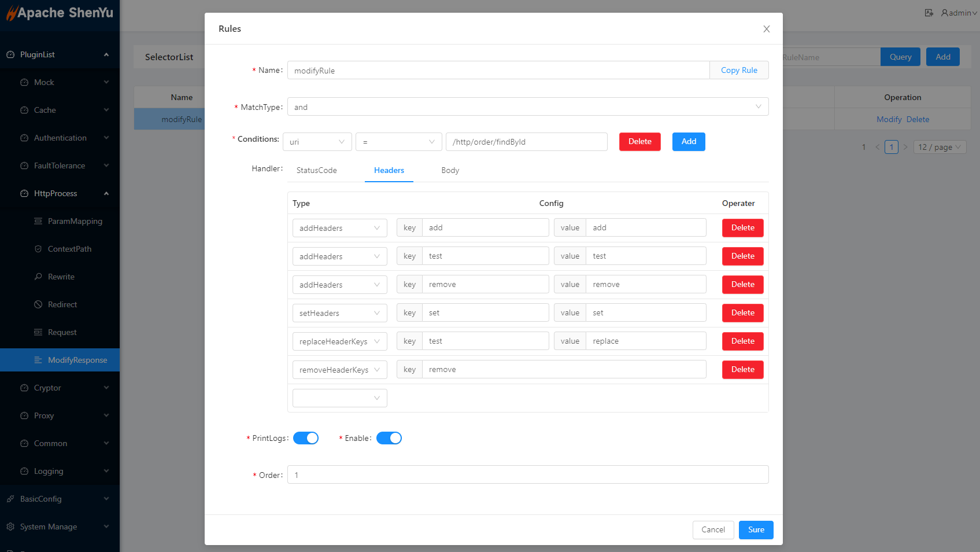Screen dimensions: 980x552
Task: Delete the removeHeaderKeys row
Action: 742,369
